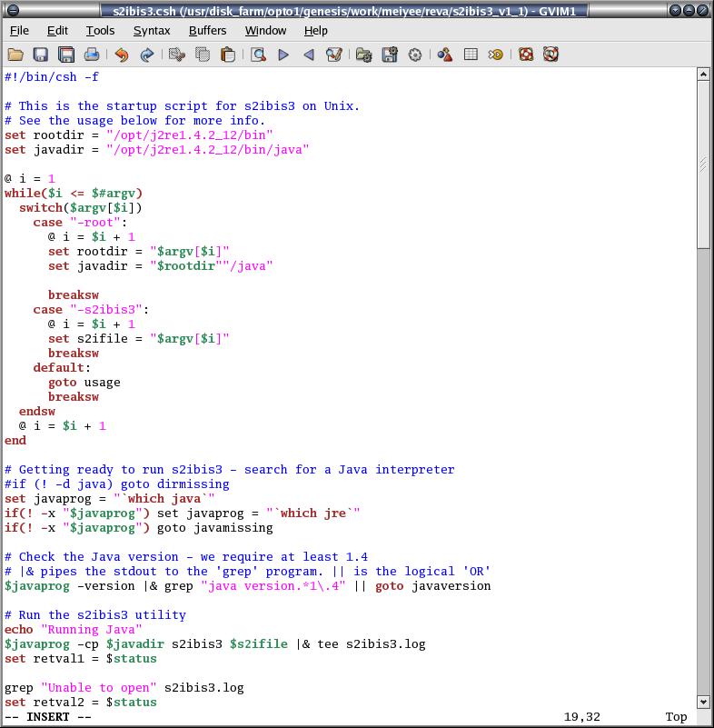Open the File menu
Viewport: 714px width, 728px height.
point(19,31)
